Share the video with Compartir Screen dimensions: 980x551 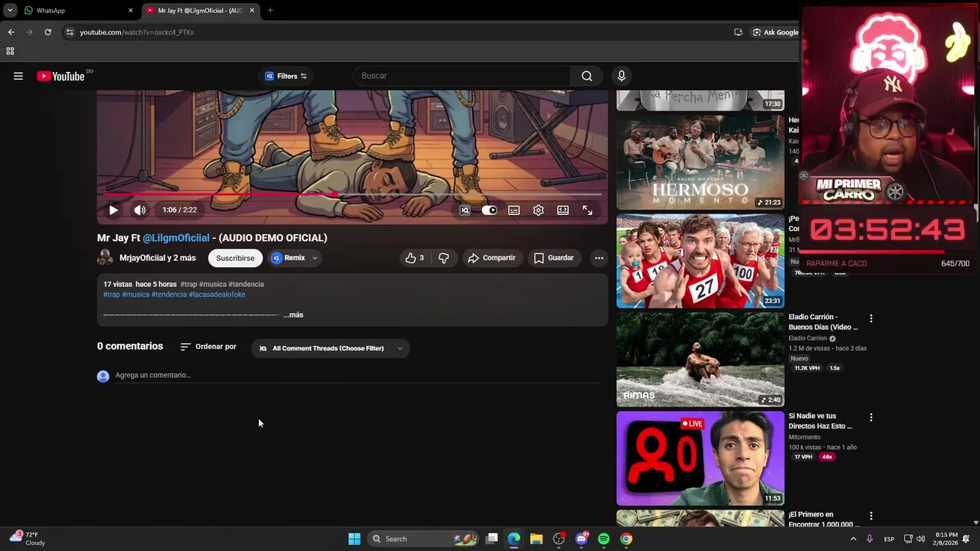tap(492, 258)
